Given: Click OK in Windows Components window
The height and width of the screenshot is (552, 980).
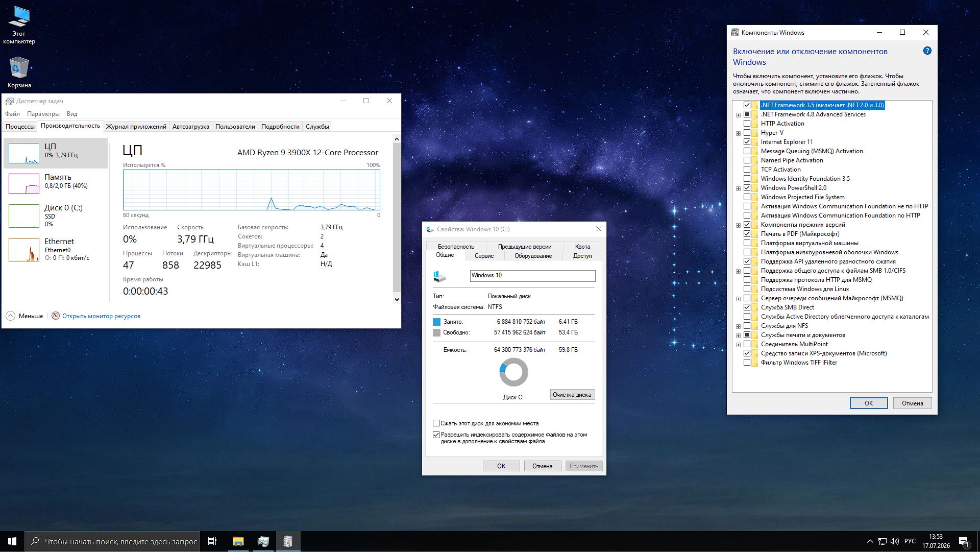Looking at the screenshot, I should pyautogui.click(x=869, y=403).
